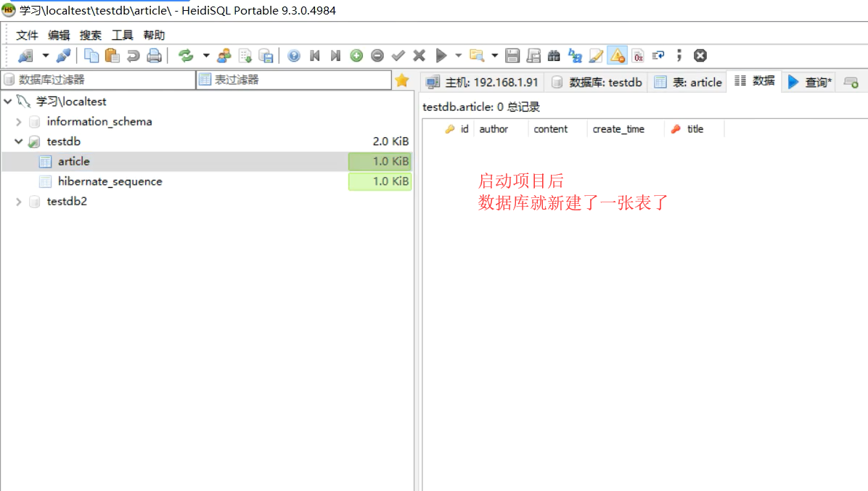Open the user manager icon
868x491 pixels.
(224, 56)
